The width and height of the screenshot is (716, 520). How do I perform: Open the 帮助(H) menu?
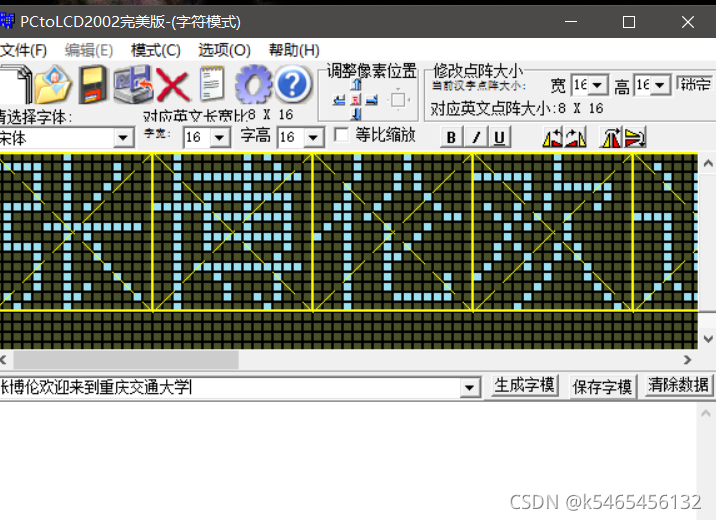(294, 50)
